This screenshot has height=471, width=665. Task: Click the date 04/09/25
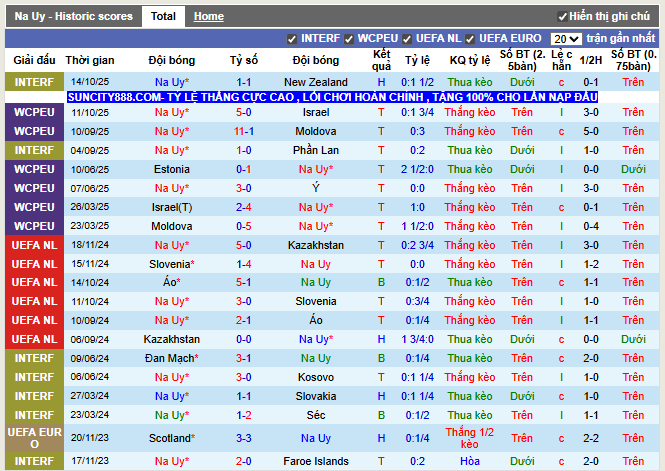click(x=90, y=150)
